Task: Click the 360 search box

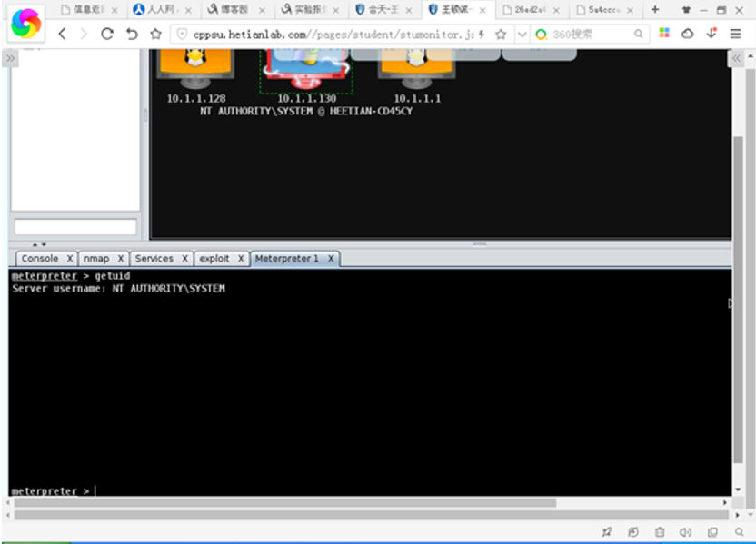Action: (x=591, y=35)
